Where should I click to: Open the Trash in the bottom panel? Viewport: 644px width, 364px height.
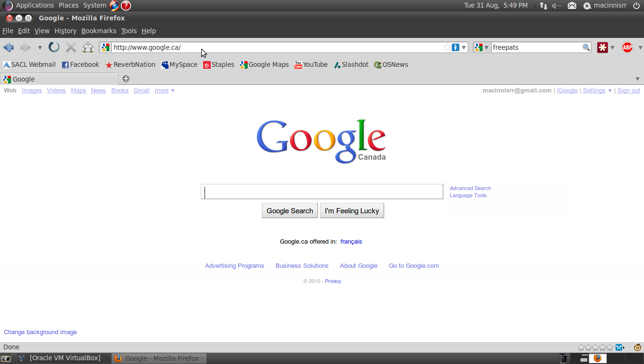(563, 358)
